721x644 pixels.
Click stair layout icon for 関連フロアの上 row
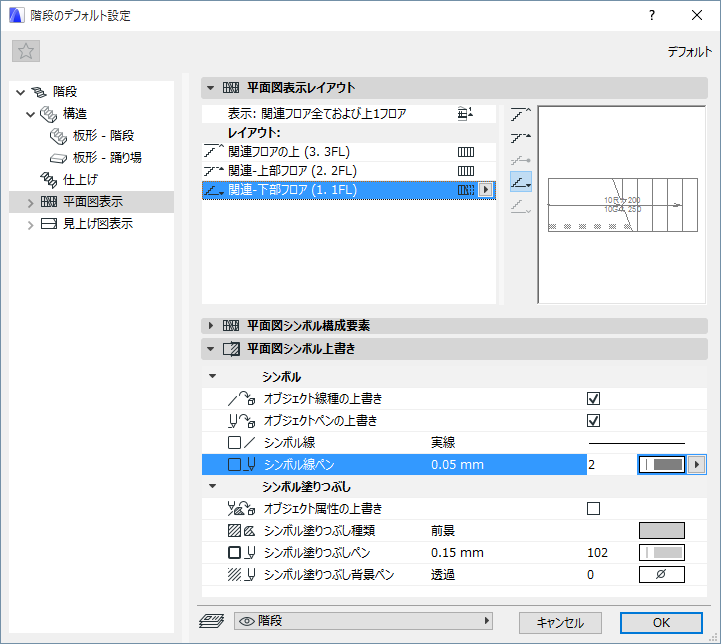(x=466, y=152)
